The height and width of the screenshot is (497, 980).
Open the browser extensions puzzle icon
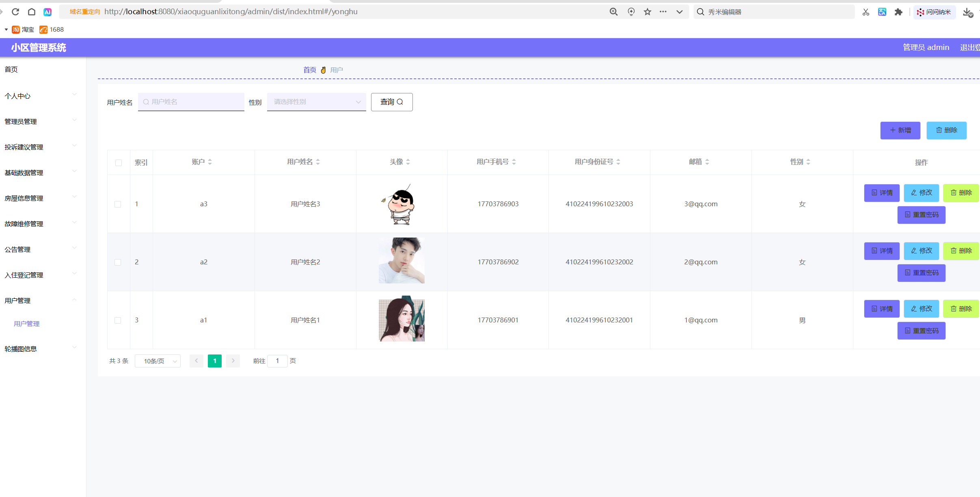coord(898,12)
